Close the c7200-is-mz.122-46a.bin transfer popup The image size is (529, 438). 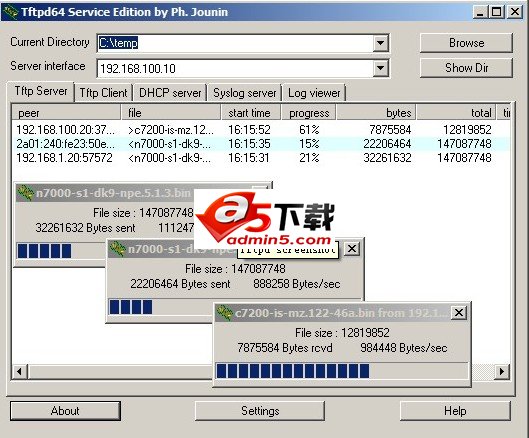click(459, 312)
